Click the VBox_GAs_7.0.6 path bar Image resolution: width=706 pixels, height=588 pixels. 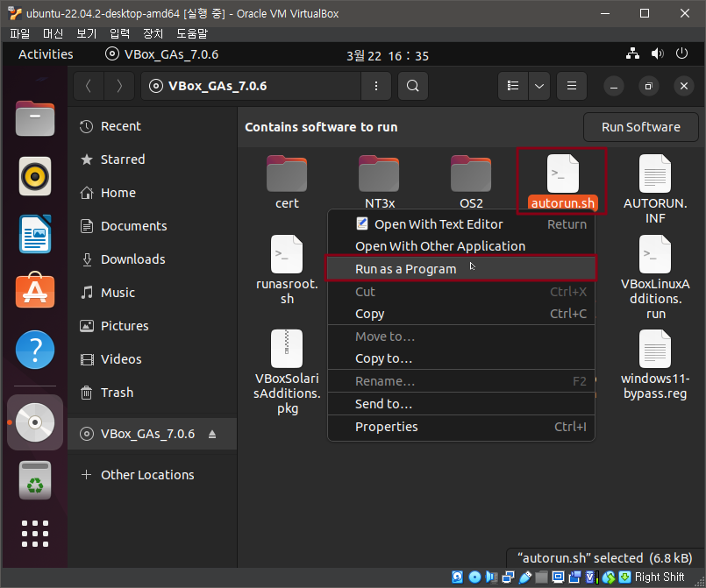tap(251, 86)
